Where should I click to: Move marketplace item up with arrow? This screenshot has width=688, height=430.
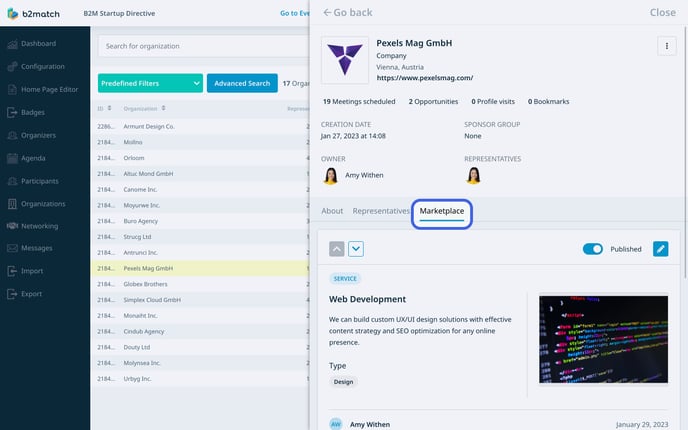click(x=337, y=249)
